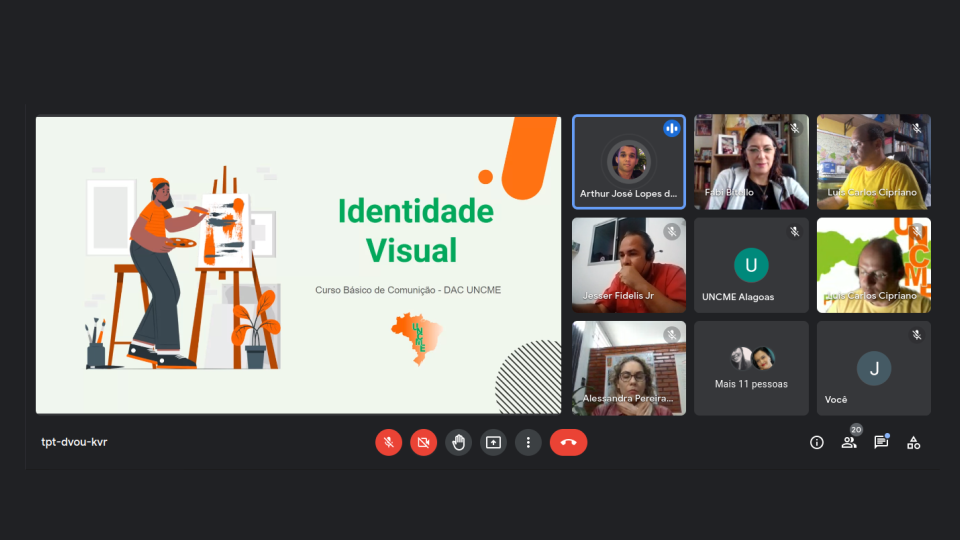Image resolution: width=960 pixels, height=540 pixels.
Task: Click the 'Mais 11 pessoas' tile
Action: point(751,368)
